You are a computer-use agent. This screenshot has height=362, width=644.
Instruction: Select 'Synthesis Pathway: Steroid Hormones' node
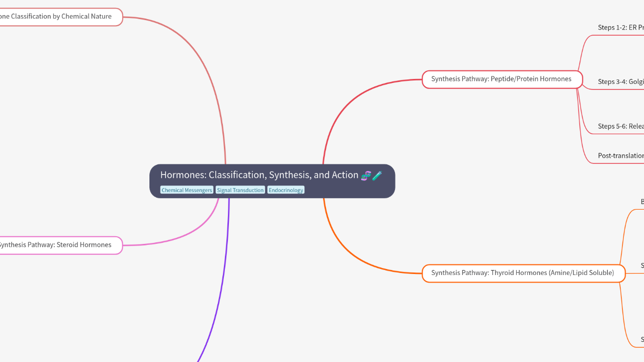(55, 245)
